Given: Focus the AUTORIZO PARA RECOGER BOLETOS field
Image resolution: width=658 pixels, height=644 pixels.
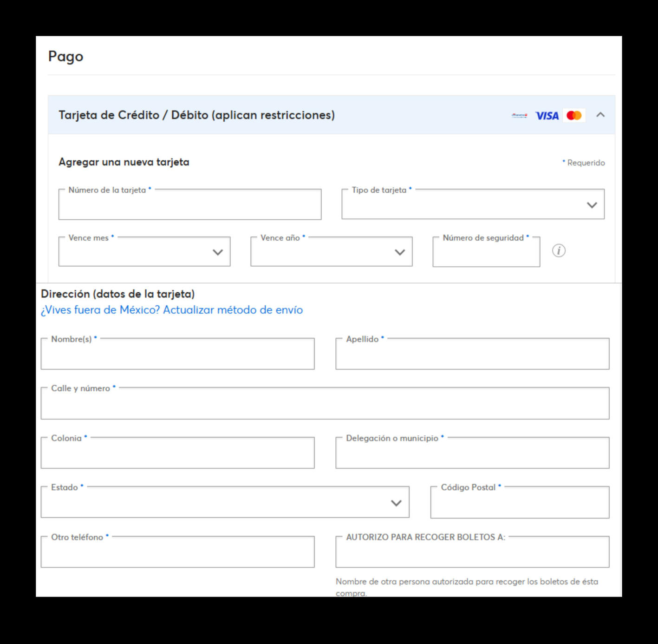Looking at the screenshot, I should click(x=472, y=552).
